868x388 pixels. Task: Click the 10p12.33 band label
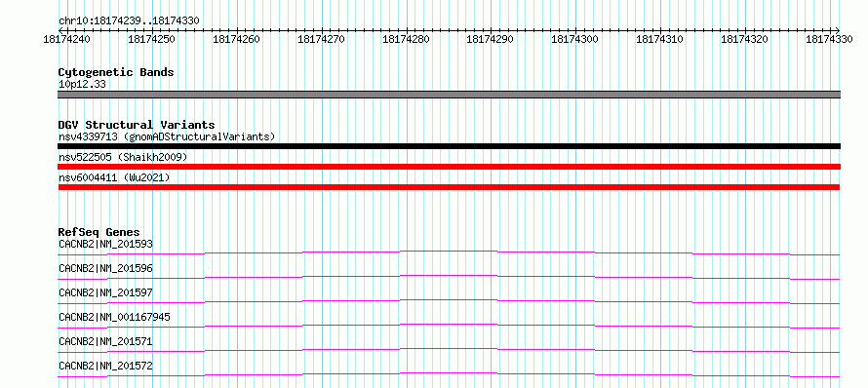coord(82,85)
